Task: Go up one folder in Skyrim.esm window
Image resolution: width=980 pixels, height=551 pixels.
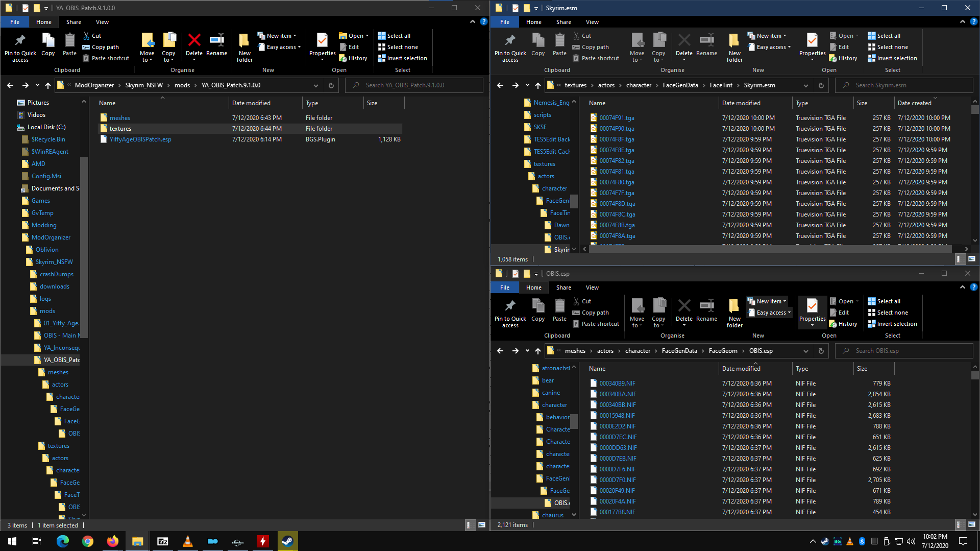Action: pos(538,85)
